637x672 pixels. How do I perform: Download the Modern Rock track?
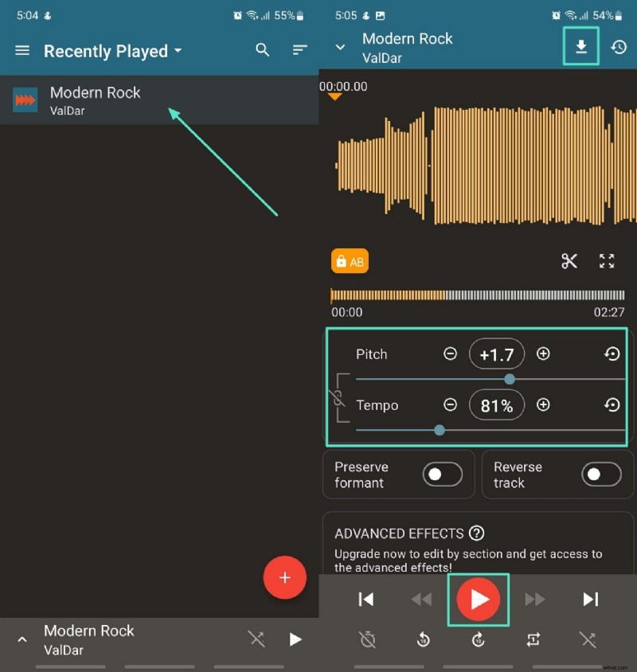pyautogui.click(x=580, y=46)
